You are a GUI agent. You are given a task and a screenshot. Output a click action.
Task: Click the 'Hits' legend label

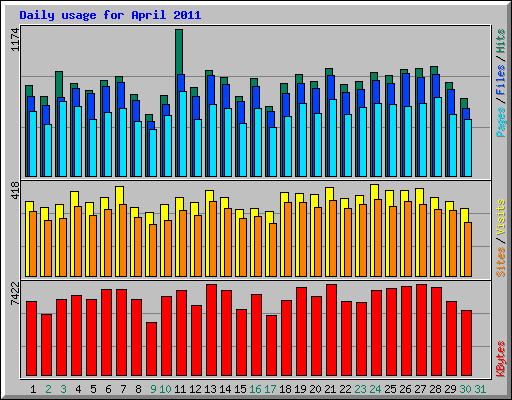pos(501,41)
